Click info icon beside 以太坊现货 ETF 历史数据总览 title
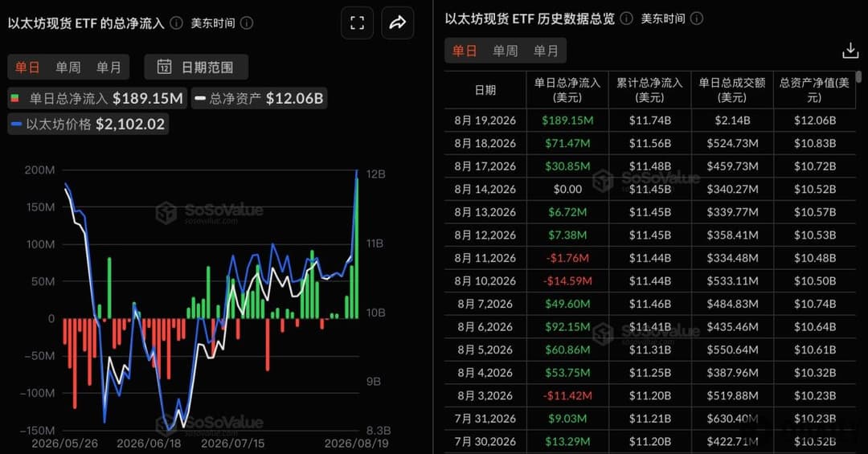 [x=626, y=18]
